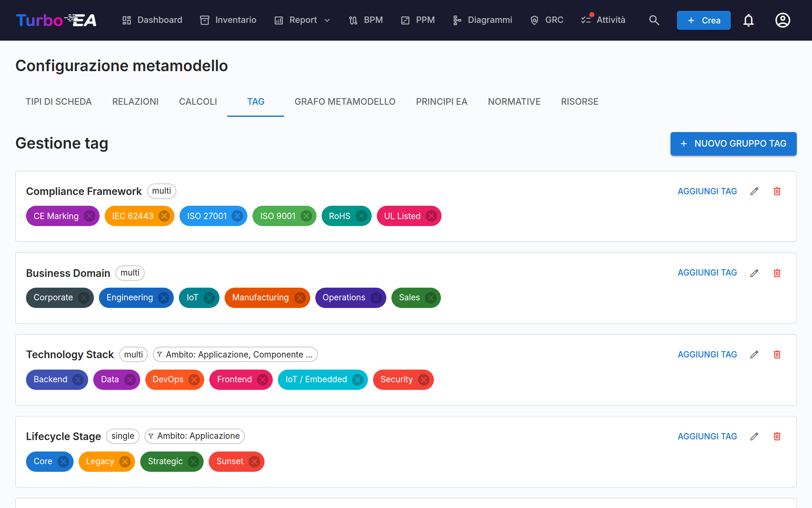
Task: Remove the ISO 27001 tag
Action: pyautogui.click(x=237, y=216)
